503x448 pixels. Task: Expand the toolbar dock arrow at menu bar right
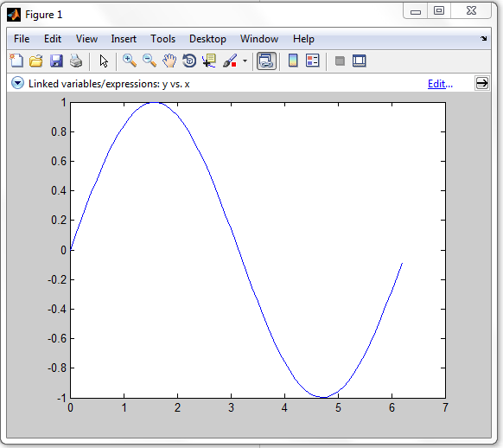click(483, 39)
